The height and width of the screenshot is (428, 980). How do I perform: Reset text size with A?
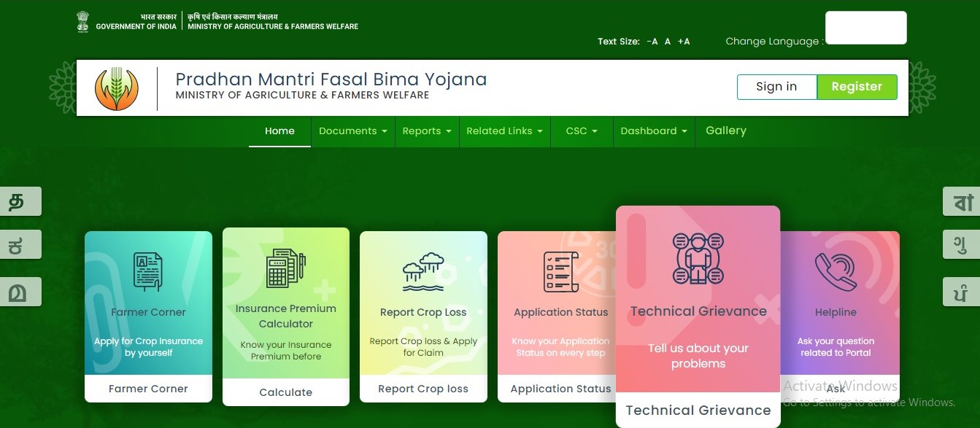(667, 42)
